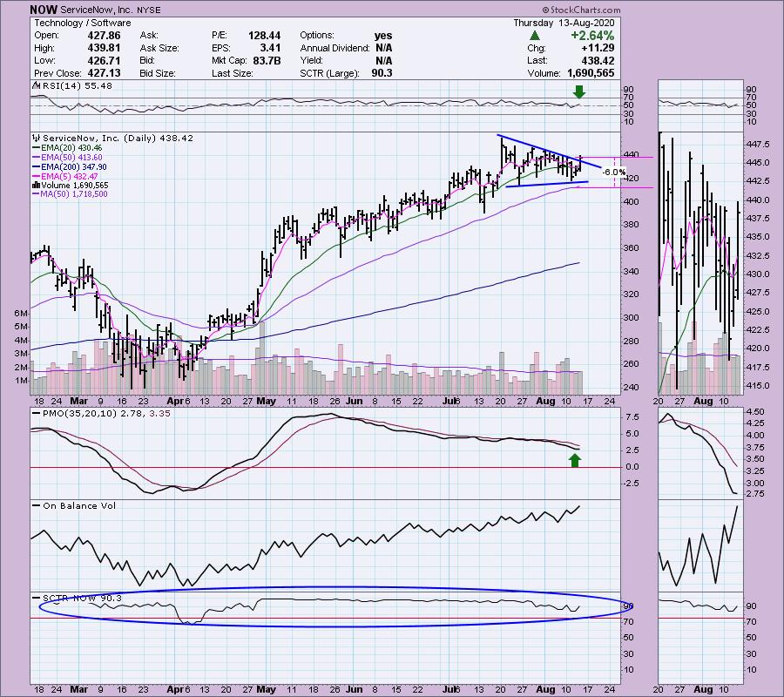Click the Volume 1,690,565 legend entry
Image resolution: width=784 pixels, height=697 pixels.
(75, 185)
